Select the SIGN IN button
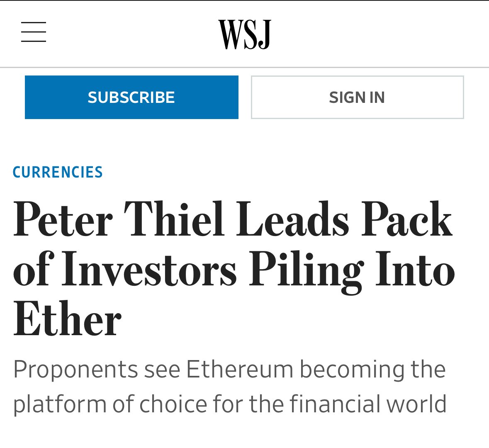This screenshot has width=489, height=448. [x=358, y=97]
